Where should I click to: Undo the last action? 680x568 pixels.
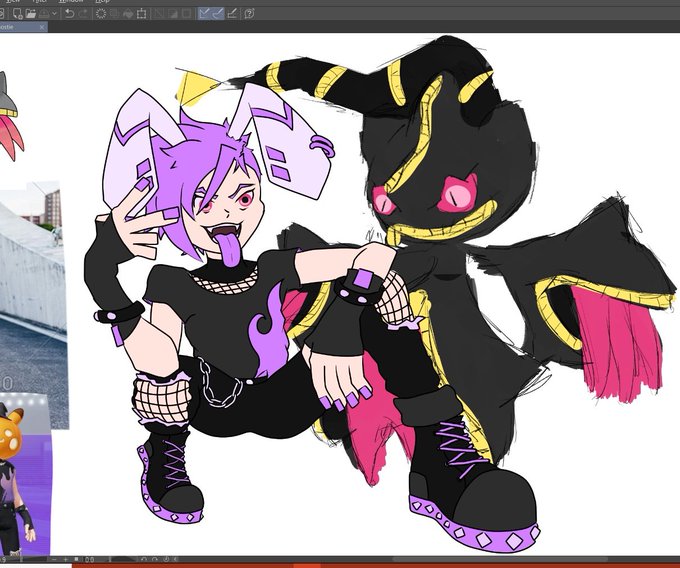[69, 14]
